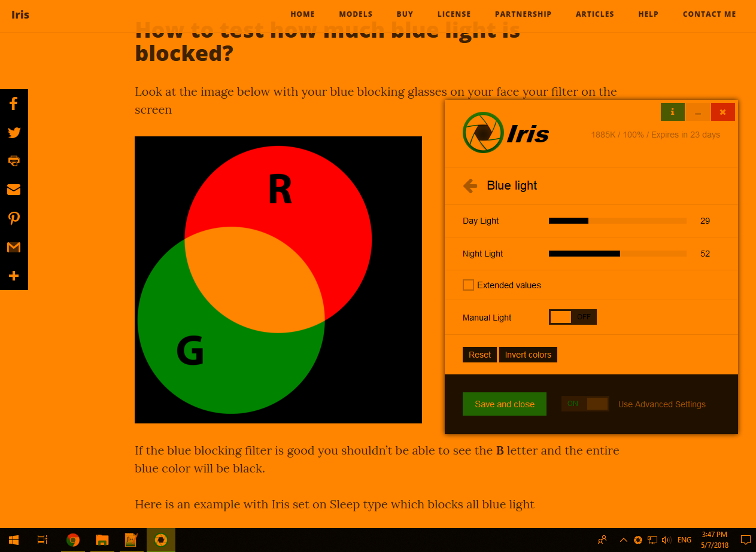Click the Iris logo in the panel
The width and height of the screenshot is (756, 552).
coord(506,133)
